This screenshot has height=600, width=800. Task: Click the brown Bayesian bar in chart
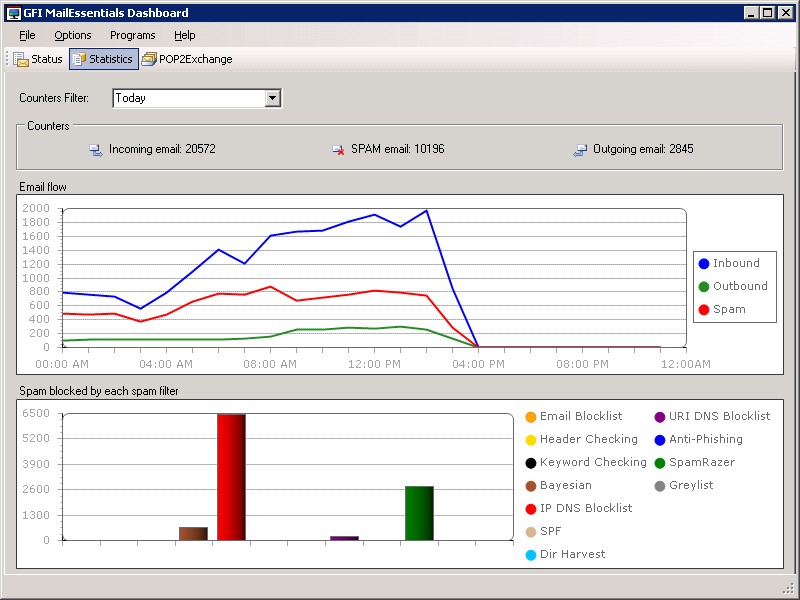[193, 534]
